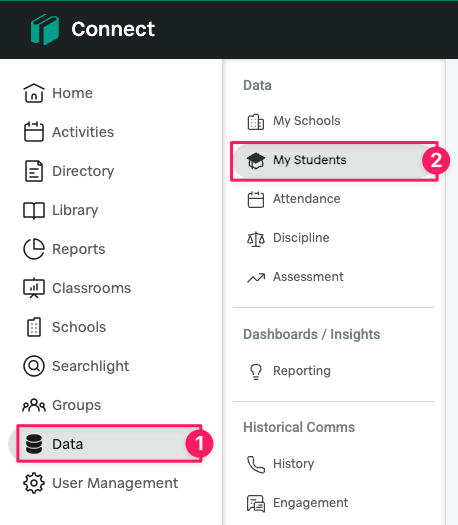The image size is (458, 525).
Task: Select My Students in the Data submenu
Action: click(334, 161)
